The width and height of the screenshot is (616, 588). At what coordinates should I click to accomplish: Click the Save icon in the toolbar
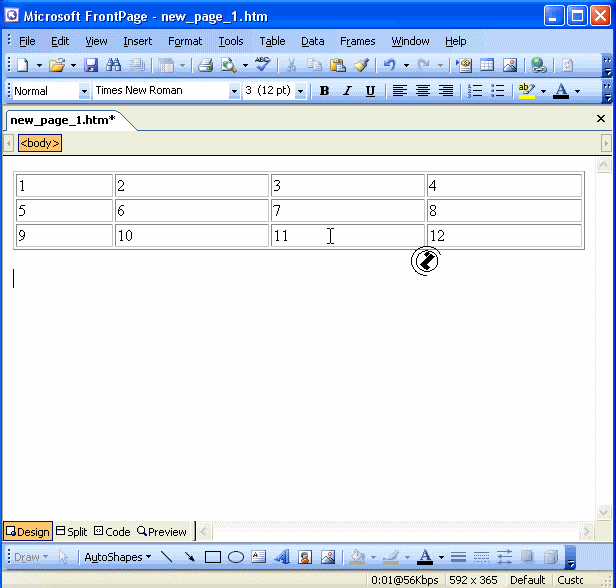coord(91,65)
